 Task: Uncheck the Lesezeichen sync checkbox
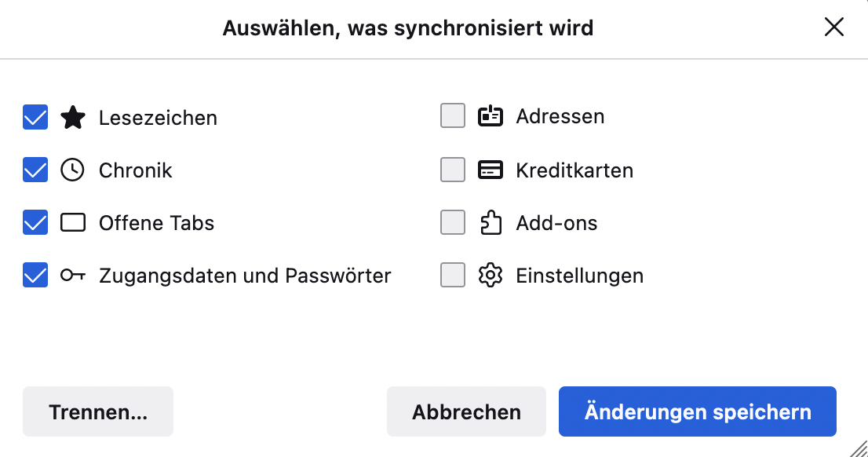[35, 118]
